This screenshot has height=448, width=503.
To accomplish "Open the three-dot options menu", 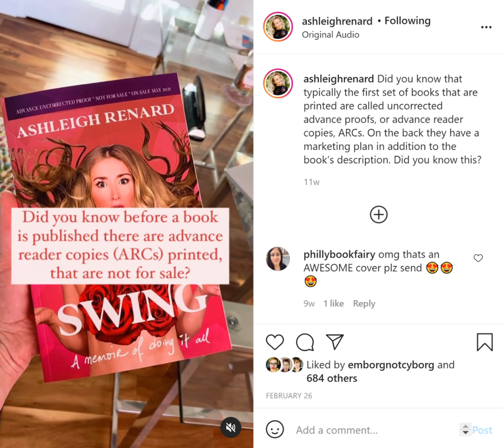I will (x=486, y=27).
